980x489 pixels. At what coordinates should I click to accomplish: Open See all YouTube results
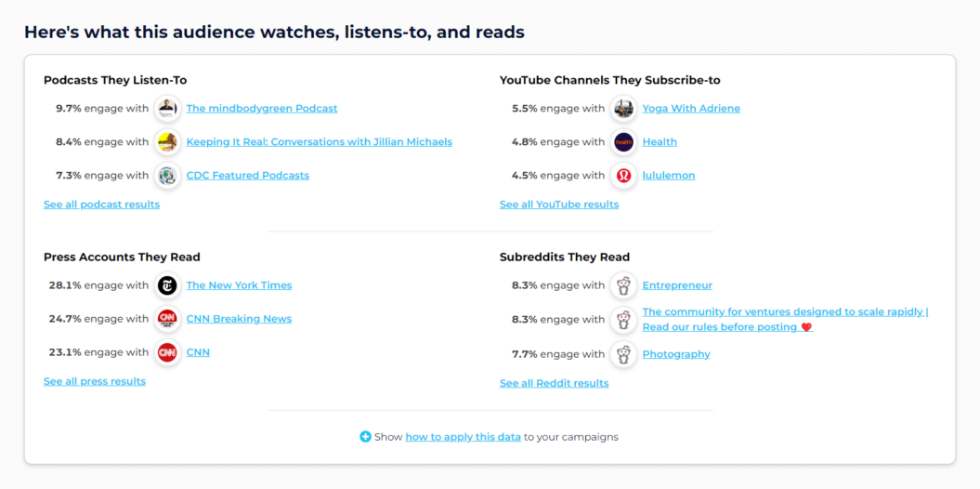[x=559, y=205]
